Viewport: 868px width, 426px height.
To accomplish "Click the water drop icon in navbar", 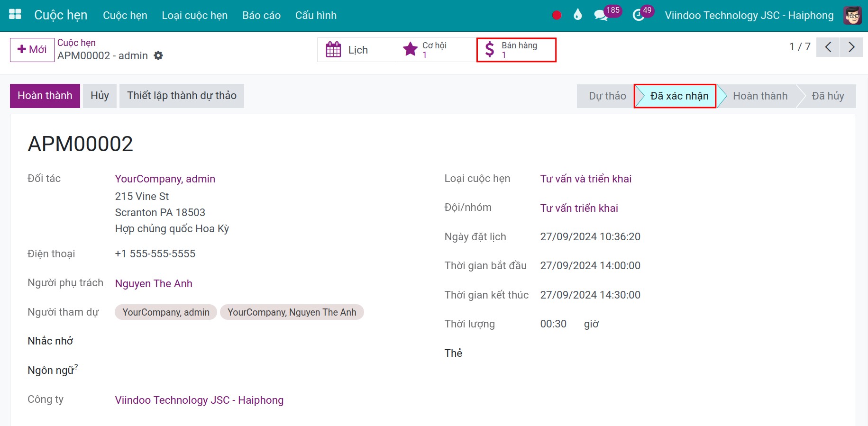I will coord(577,15).
